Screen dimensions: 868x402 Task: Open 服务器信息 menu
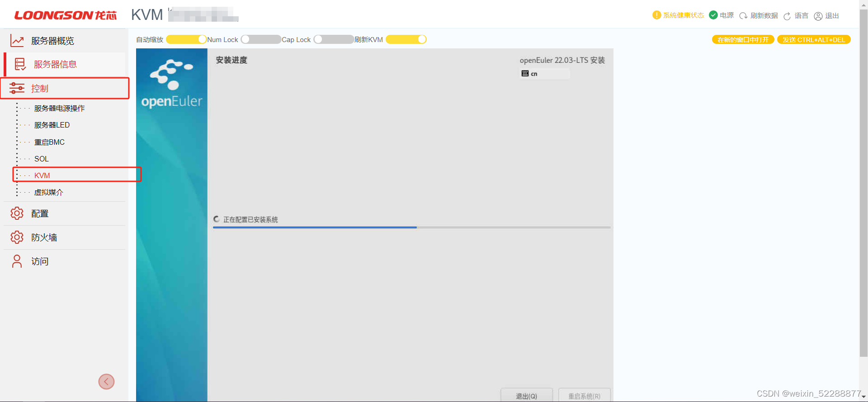tap(66, 64)
